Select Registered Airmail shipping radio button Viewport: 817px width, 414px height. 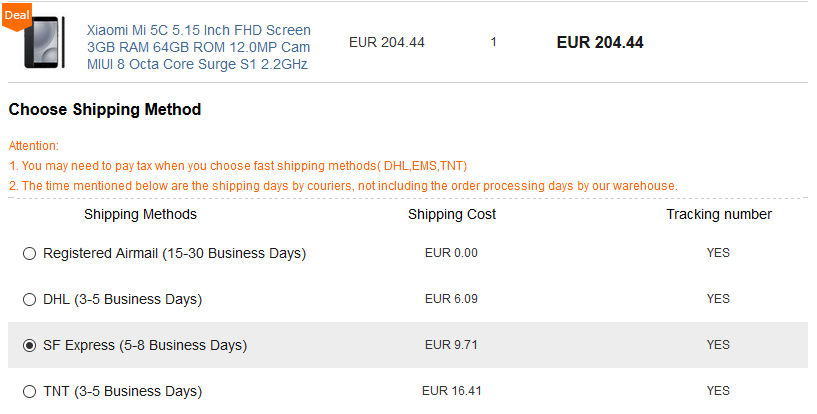coord(29,254)
